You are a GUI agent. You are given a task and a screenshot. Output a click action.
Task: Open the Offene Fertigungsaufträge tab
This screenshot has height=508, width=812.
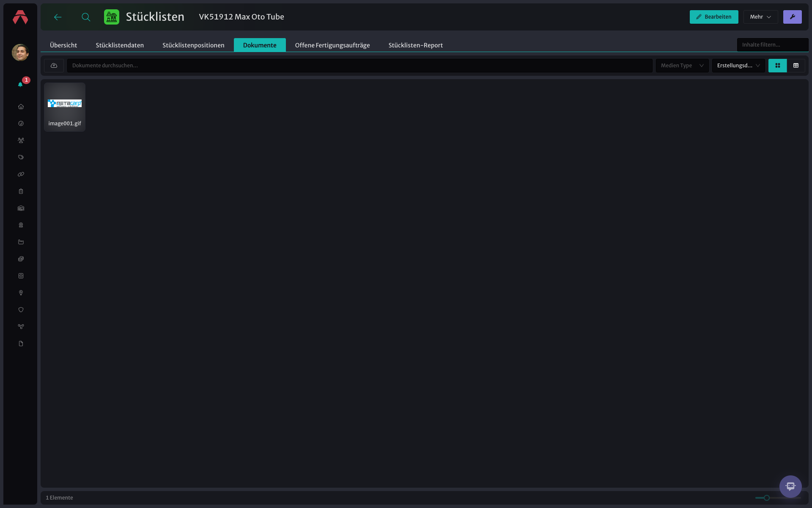[x=332, y=45]
